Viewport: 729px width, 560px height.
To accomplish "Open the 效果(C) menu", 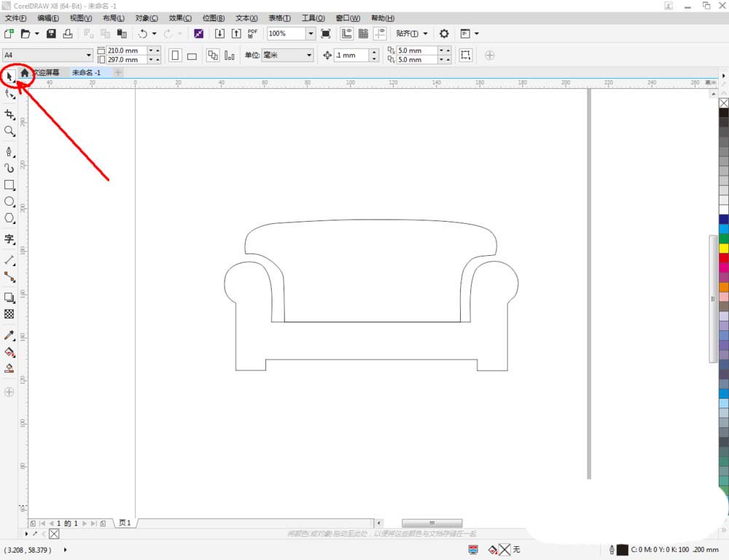I will [x=180, y=17].
